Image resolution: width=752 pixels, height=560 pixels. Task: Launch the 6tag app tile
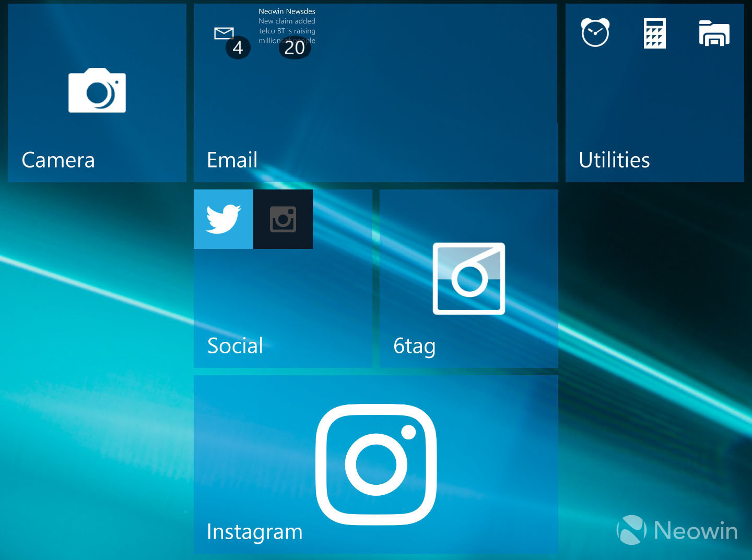[469, 279]
